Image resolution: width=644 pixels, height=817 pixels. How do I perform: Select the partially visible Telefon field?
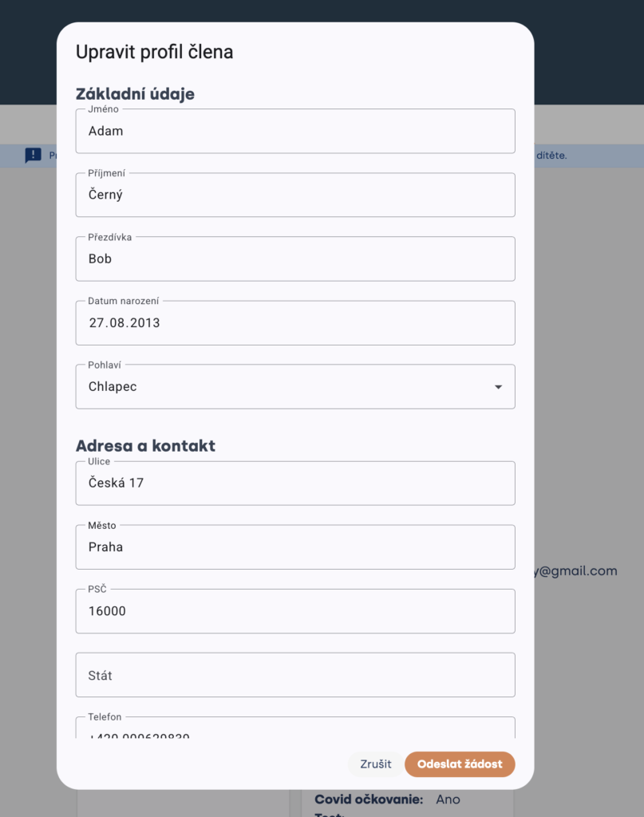295,728
